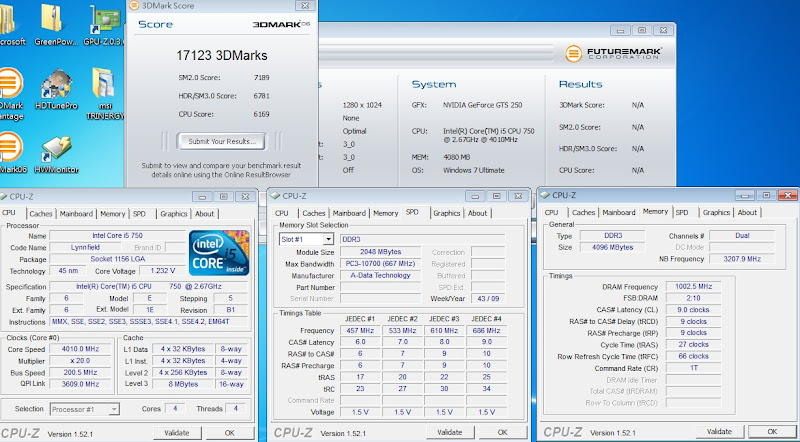Click OK in left CPU-Z window

(230, 433)
